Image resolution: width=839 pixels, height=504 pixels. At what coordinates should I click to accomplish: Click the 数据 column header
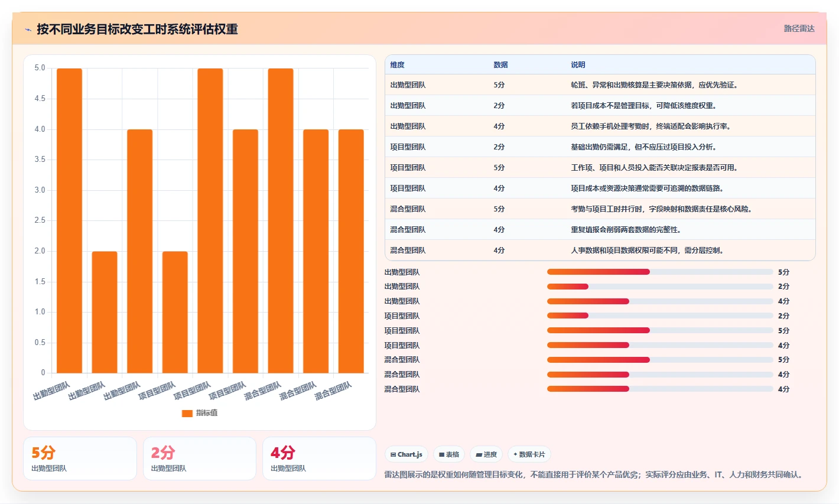pyautogui.click(x=500, y=65)
